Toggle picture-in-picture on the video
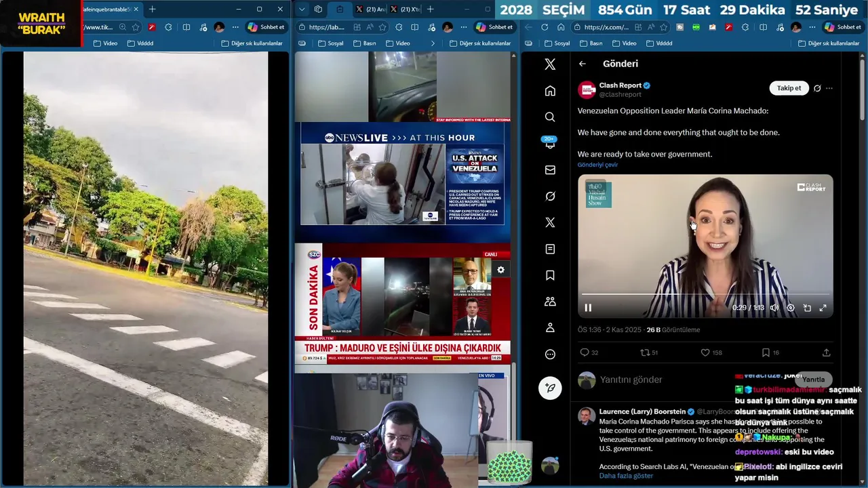Image resolution: width=868 pixels, height=488 pixels. tap(807, 308)
